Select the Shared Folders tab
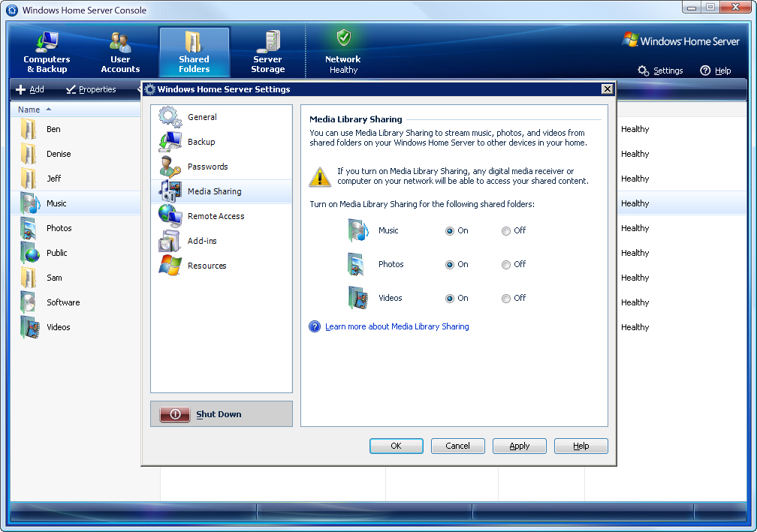Image resolution: width=757 pixels, height=532 pixels. [194, 52]
